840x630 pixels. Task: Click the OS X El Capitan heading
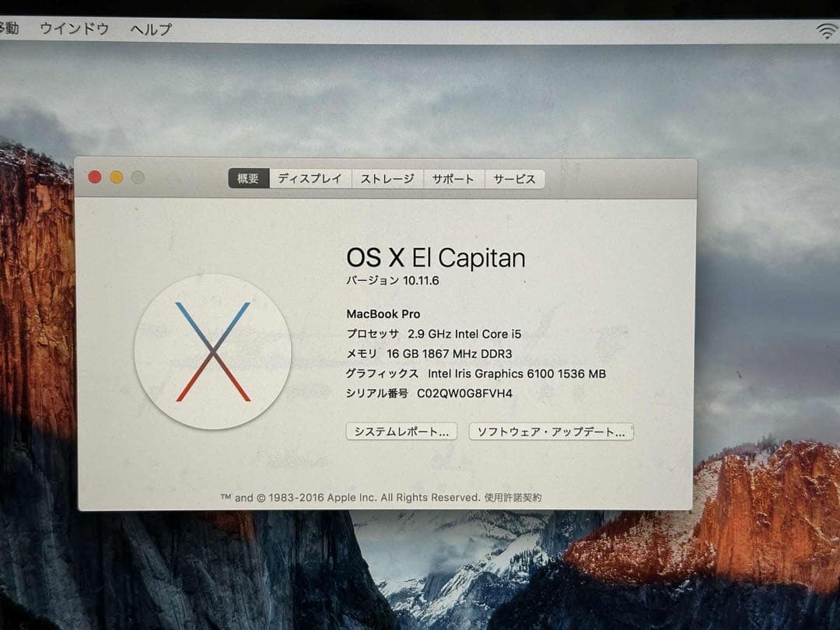pos(435,257)
